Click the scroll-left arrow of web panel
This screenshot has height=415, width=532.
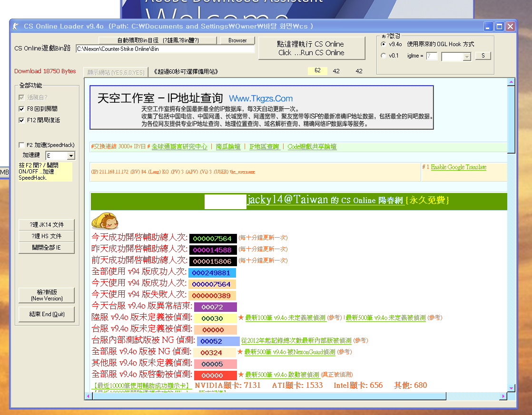(88, 396)
